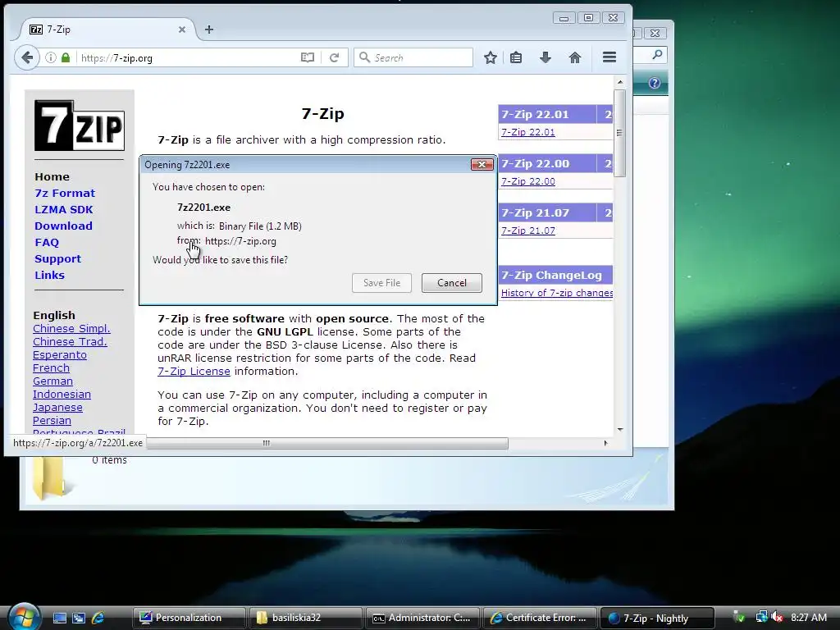Open the downloads arrow panel
Image resolution: width=840 pixels, height=630 pixels.
[x=546, y=57]
